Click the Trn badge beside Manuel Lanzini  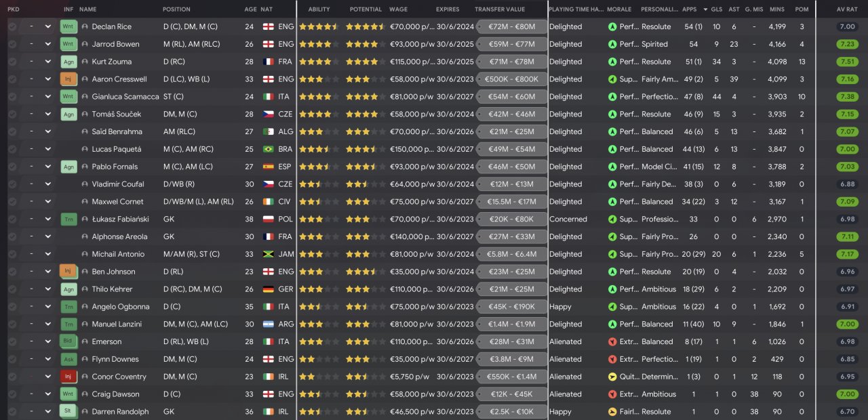[x=68, y=324]
